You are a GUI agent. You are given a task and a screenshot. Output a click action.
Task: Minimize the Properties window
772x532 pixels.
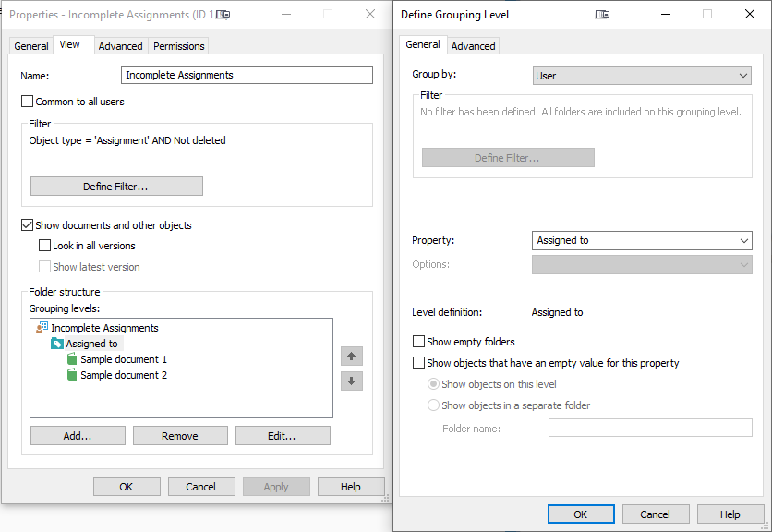pyautogui.click(x=286, y=14)
